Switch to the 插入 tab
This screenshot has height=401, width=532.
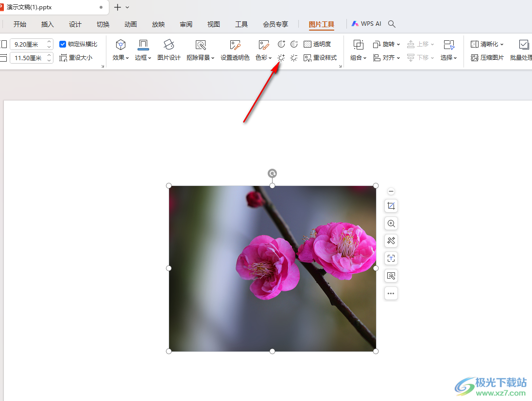pos(48,24)
